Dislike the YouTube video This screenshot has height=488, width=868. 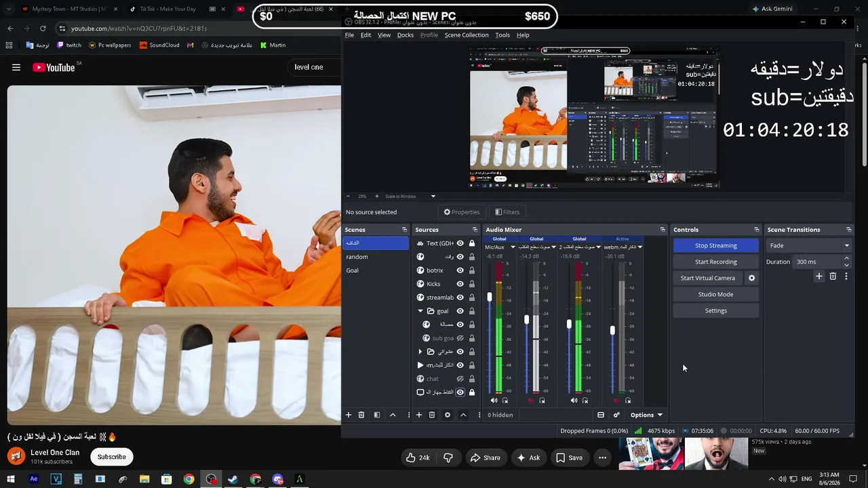(448, 457)
